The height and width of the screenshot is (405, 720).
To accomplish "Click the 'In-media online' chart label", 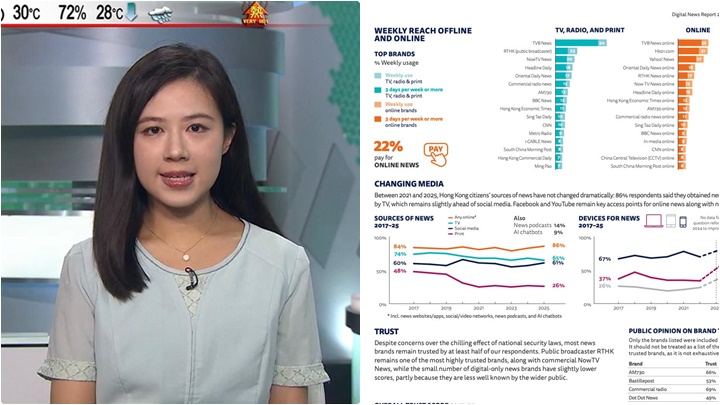I will click(658, 141).
